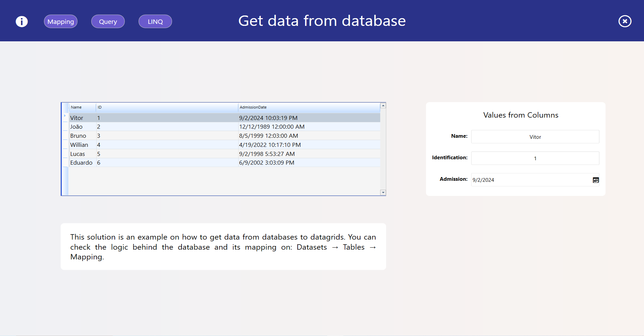644x336 pixels.
Task: Click the grid scrollbar up arrow
Action: pyautogui.click(x=383, y=106)
